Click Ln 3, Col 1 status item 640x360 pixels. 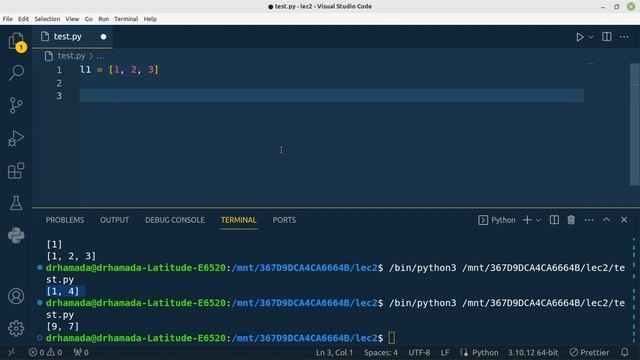click(334, 352)
